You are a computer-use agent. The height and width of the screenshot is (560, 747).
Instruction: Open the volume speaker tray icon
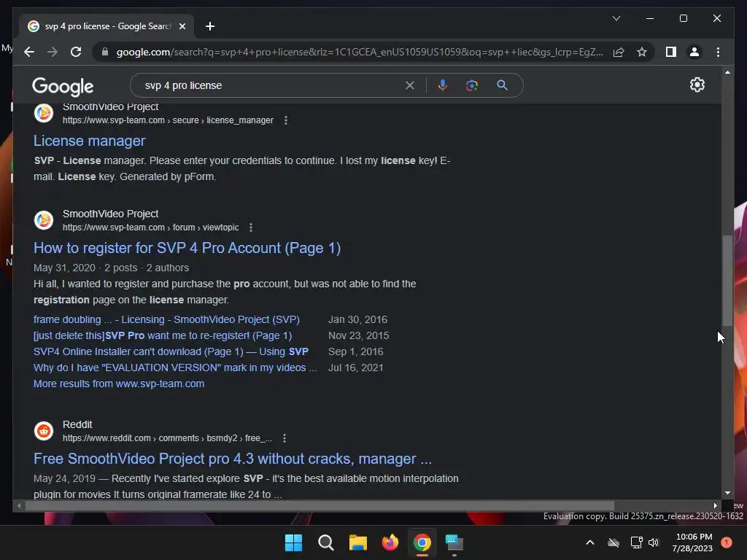click(654, 542)
